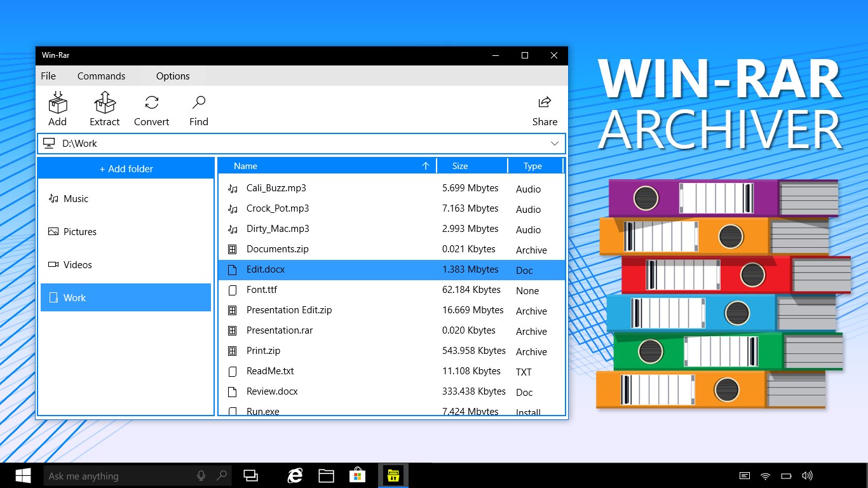Click the audio icon beside Cali_Buzz.mp3

point(233,188)
